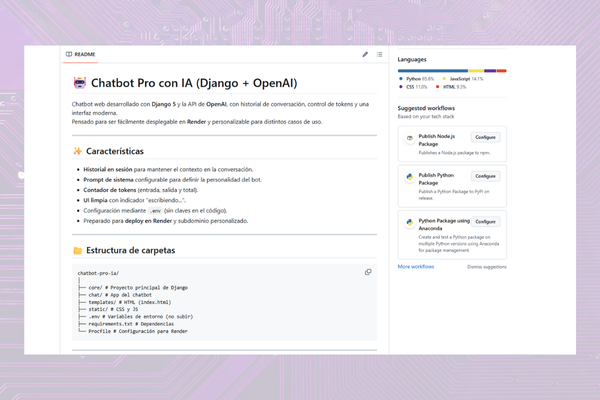Click the Estructura de carpetas heading
The image size is (600, 400).
coord(130,250)
